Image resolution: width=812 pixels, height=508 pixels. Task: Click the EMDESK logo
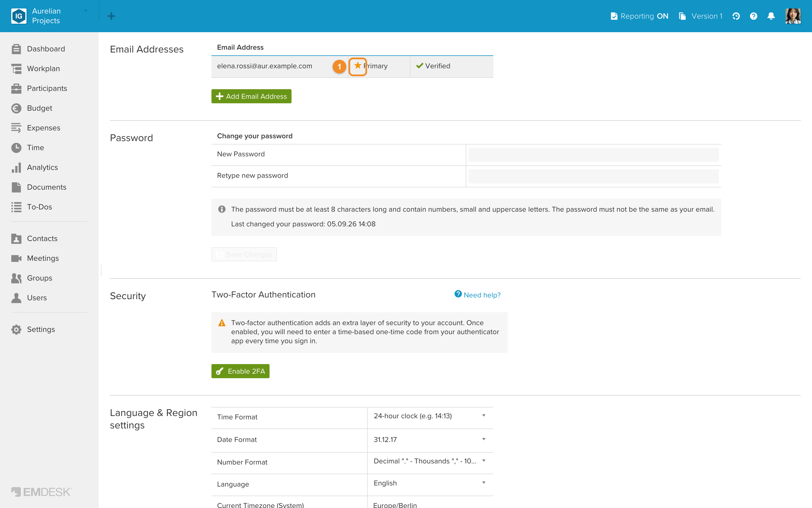pyautogui.click(x=42, y=492)
